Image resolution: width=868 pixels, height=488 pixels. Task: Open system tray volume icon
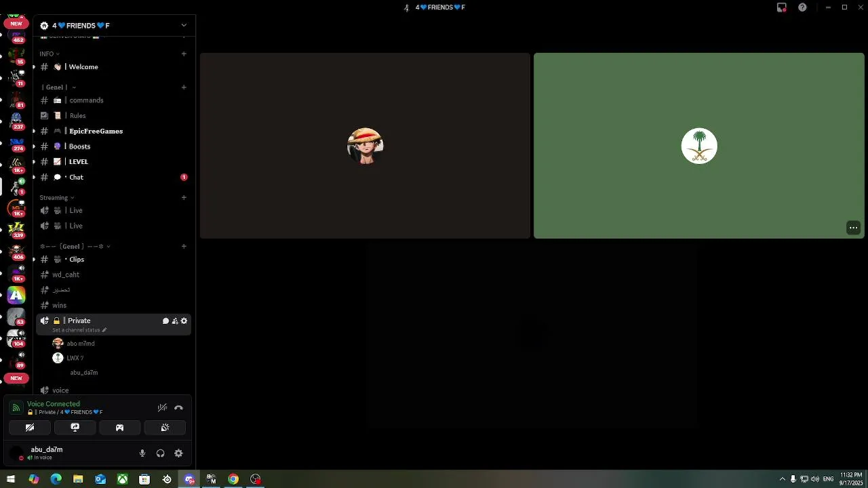814,479
